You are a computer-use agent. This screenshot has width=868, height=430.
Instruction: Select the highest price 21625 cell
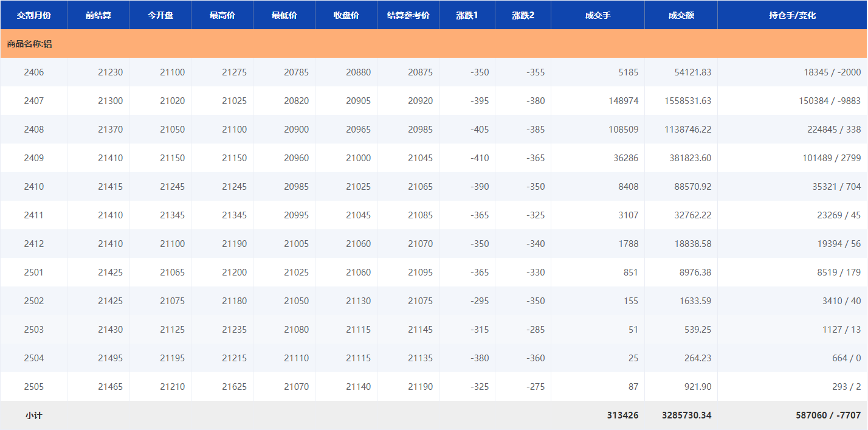(234, 387)
